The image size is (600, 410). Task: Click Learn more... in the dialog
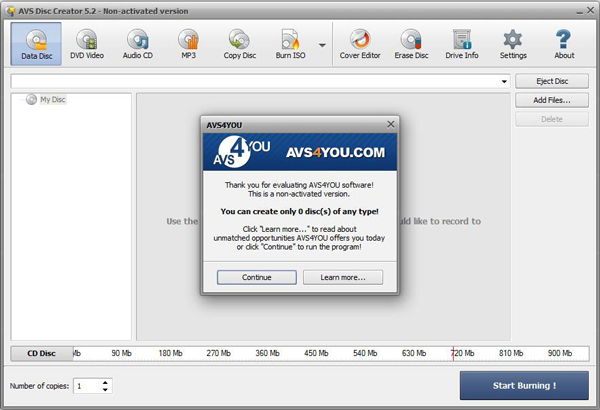(x=343, y=277)
